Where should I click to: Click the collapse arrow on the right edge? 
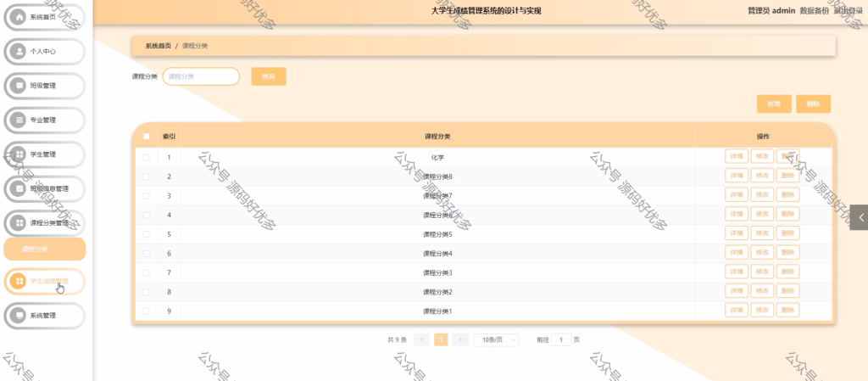click(860, 217)
